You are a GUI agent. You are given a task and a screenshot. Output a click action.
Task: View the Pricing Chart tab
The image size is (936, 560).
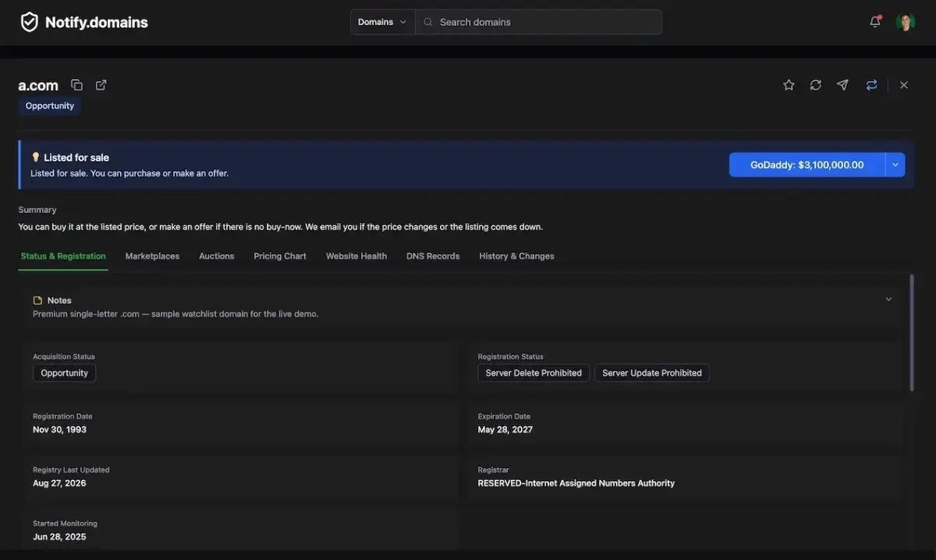[280, 256]
